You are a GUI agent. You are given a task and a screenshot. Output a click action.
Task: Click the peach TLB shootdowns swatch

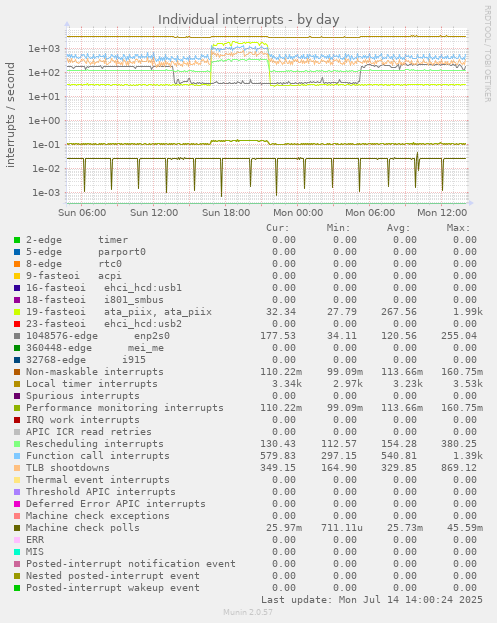click(x=17, y=468)
